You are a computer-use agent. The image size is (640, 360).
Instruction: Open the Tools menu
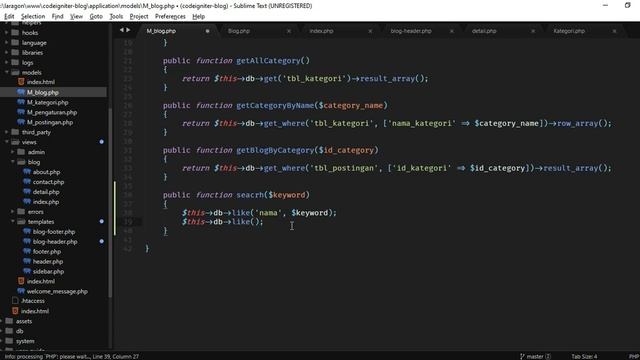click(x=116, y=16)
